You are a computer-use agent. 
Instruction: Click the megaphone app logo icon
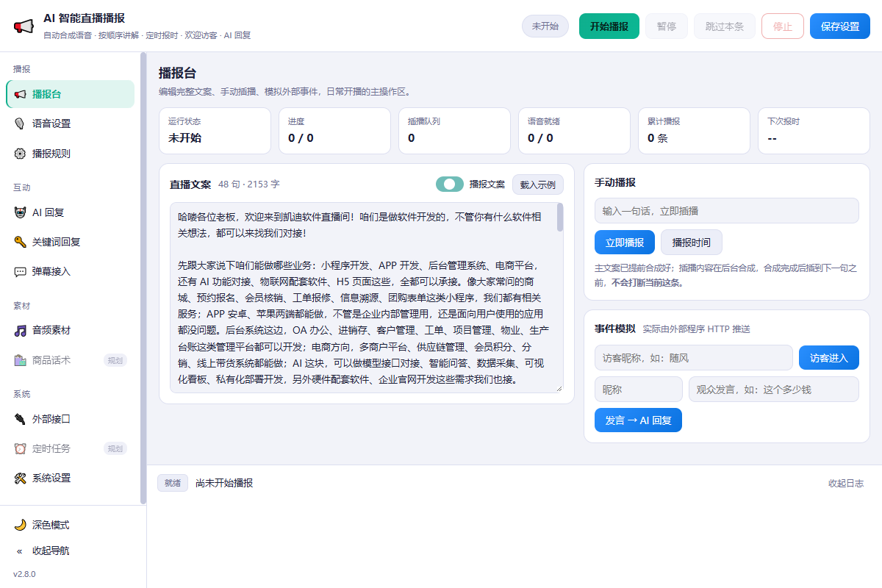click(x=24, y=26)
